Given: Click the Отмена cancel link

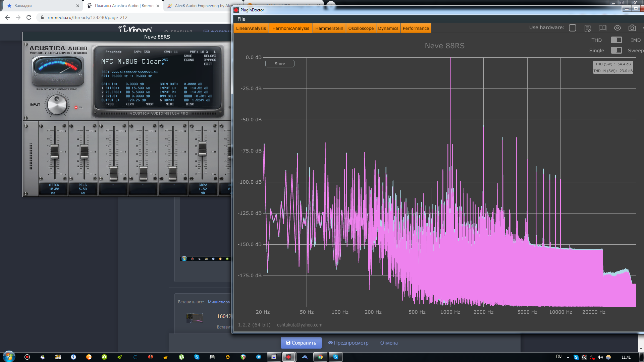Looking at the screenshot, I should pos(389,343).
